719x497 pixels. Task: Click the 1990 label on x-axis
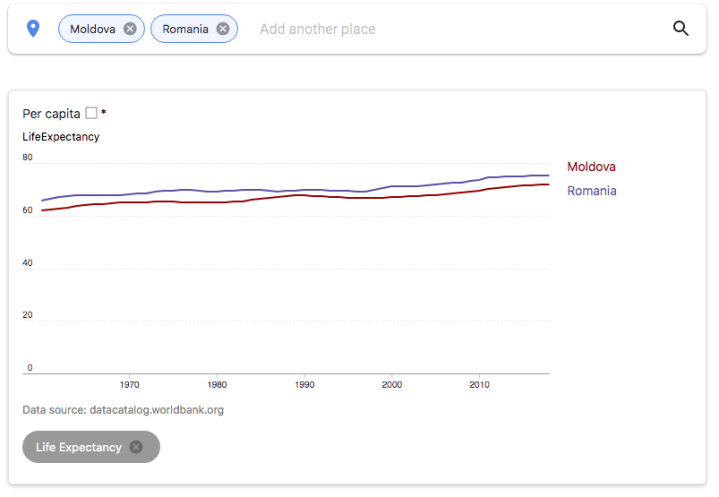click(x=305, y=384)
